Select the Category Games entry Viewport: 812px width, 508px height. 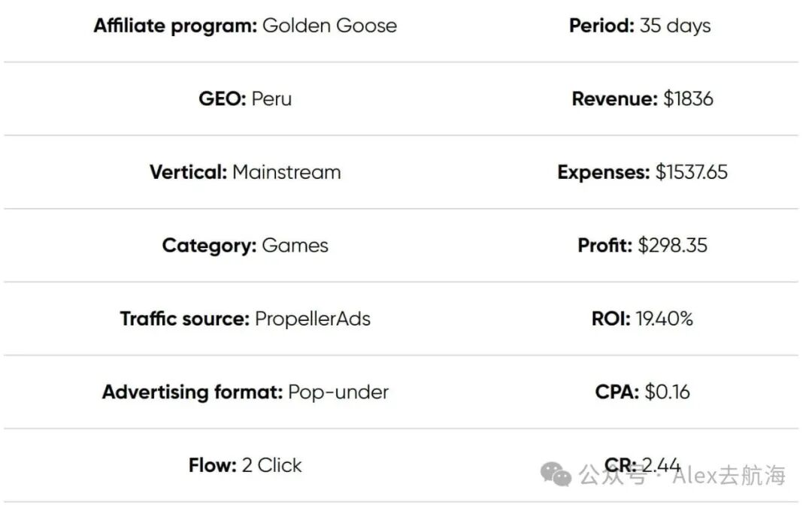point(245,246)
